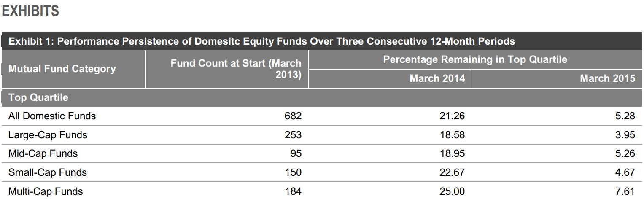Select the 7.61 Multi-Cap 2015 value
The height and width of the screenshot is (199, 644).
click(x=625, y=191)
